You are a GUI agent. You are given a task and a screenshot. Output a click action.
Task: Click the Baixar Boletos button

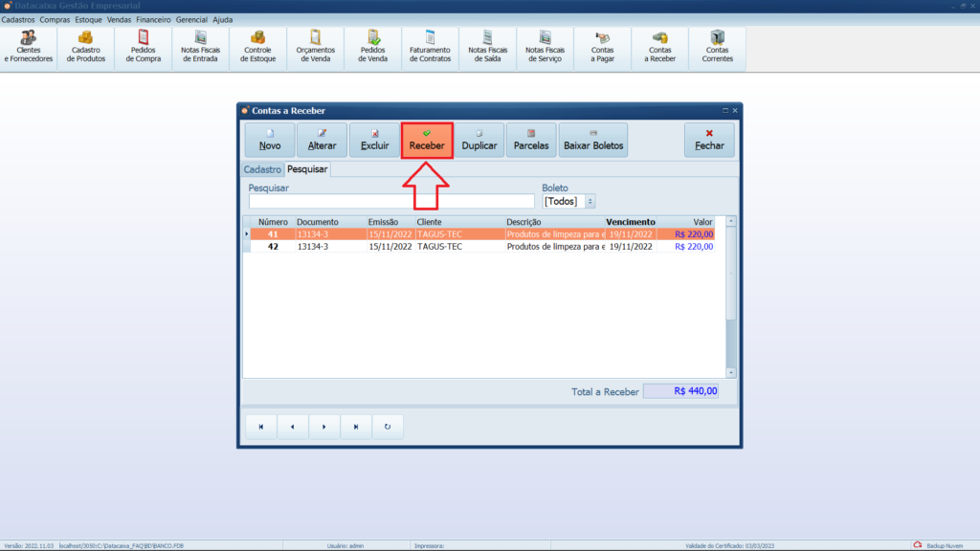coord(593,141)
